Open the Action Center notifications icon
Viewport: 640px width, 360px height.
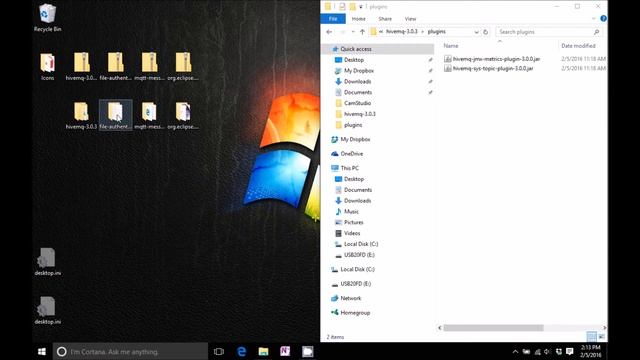(570, 351)
